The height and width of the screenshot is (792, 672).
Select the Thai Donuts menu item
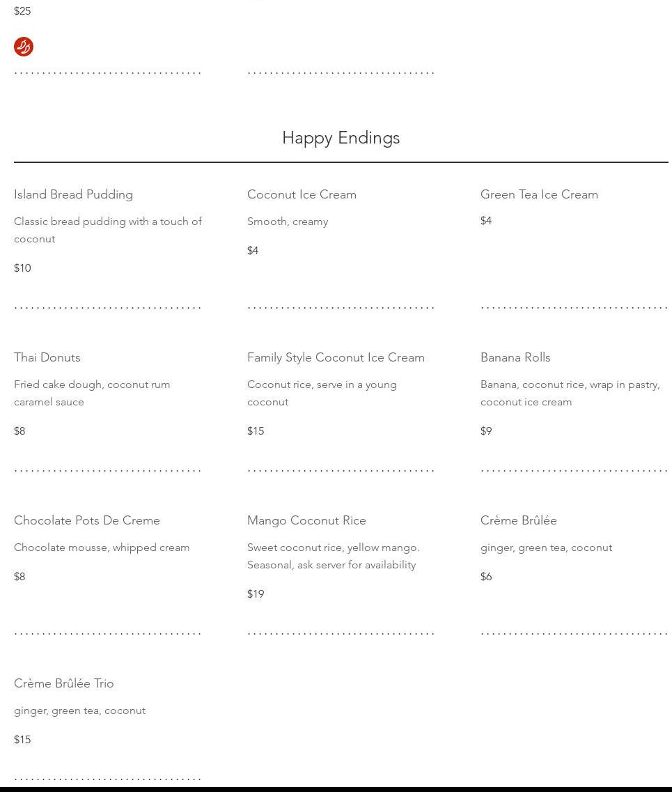pyautogui.click(x=47, y=357)
